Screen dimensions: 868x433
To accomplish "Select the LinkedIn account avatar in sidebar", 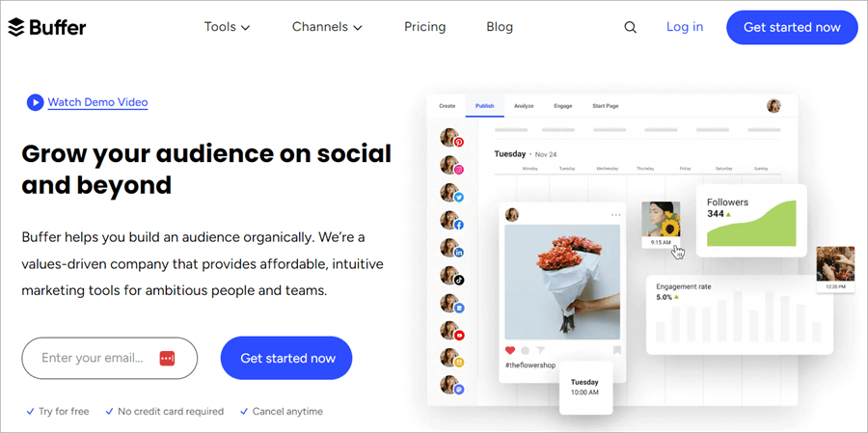I will pyautogui.click(x=451, y=248).
